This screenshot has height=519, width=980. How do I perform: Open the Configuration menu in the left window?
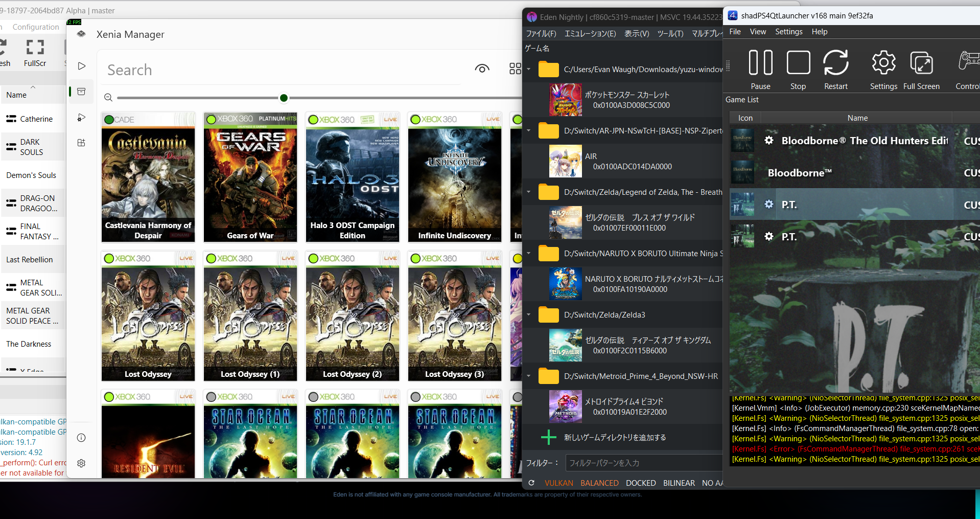36,27
